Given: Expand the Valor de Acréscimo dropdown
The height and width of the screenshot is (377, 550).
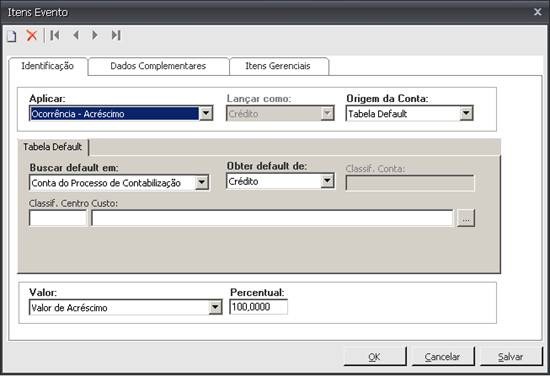Looking at the screenshot, I should click(215, 308).
